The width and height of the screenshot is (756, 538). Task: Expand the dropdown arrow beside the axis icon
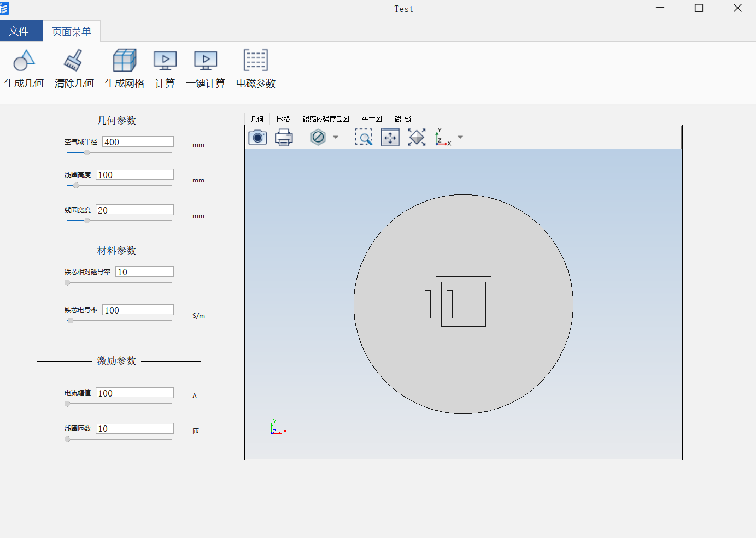(460, 137)
